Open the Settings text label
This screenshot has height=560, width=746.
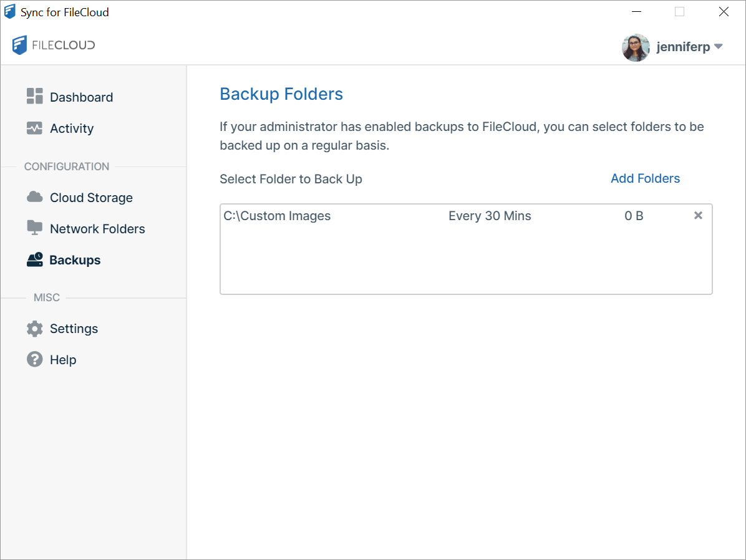74,329
